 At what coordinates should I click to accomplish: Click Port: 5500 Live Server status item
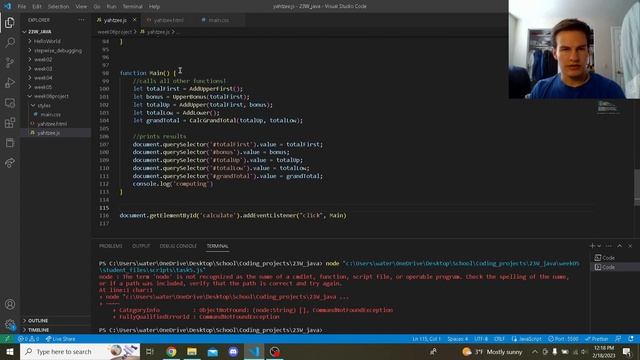coord(563,339)
